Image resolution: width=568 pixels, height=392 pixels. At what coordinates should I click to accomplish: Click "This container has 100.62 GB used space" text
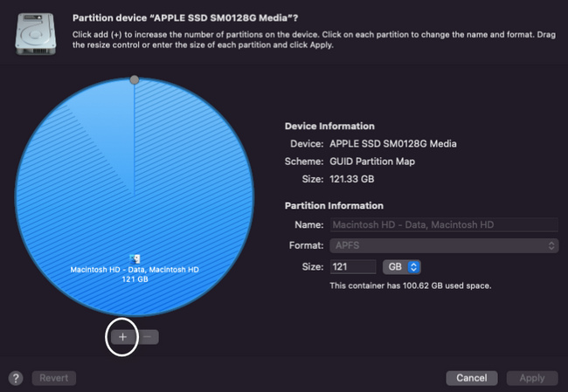411,286
